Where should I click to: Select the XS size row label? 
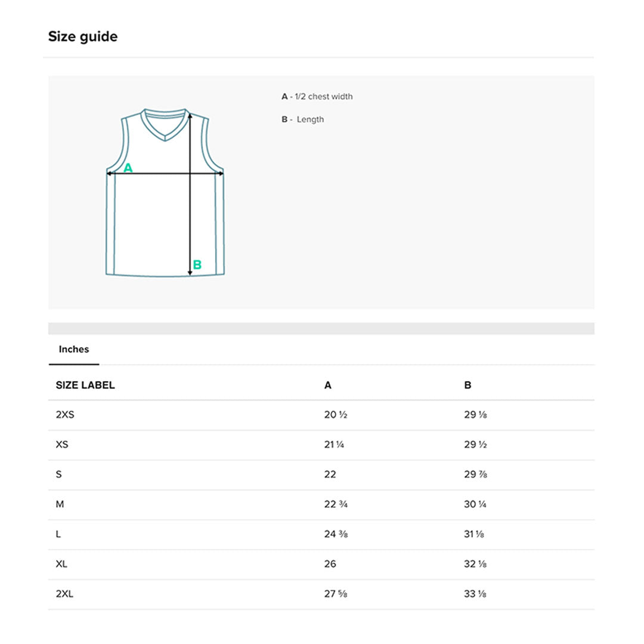(62, 445)
